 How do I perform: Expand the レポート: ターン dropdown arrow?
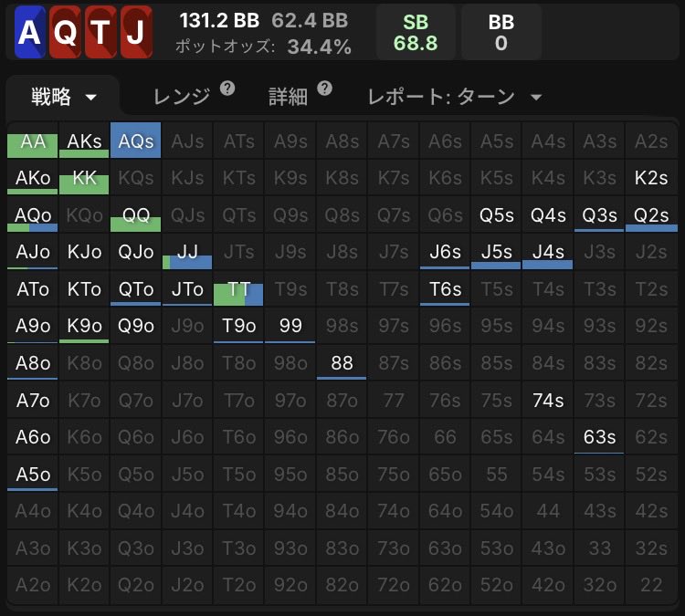click(x=536, y=97)
